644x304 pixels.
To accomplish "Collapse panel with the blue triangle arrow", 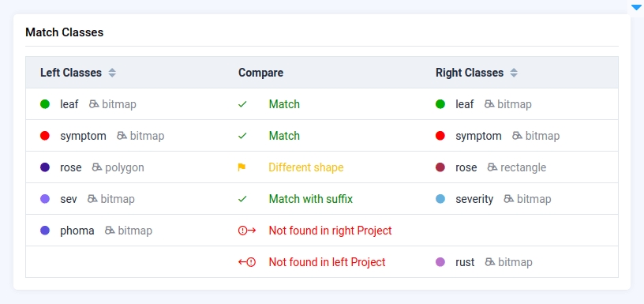I will point(636,7).
